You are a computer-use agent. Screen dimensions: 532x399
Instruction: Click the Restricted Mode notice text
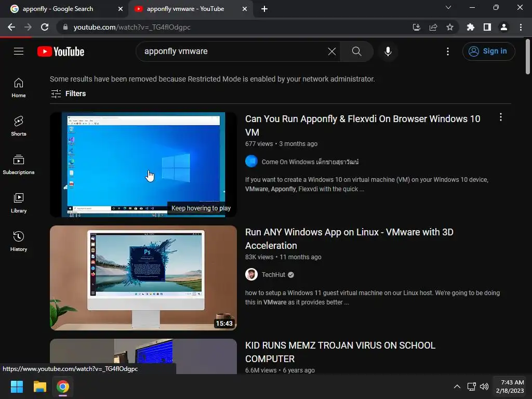click(212, 79)
